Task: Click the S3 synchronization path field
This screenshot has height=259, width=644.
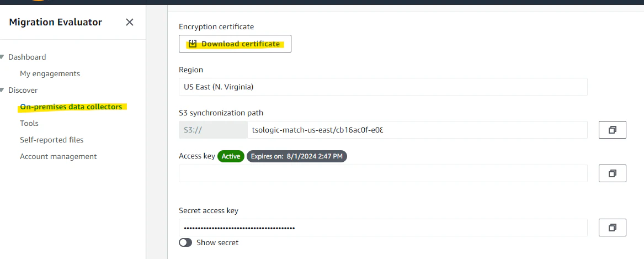Action: pyautogui.click(x=417, y=129)
